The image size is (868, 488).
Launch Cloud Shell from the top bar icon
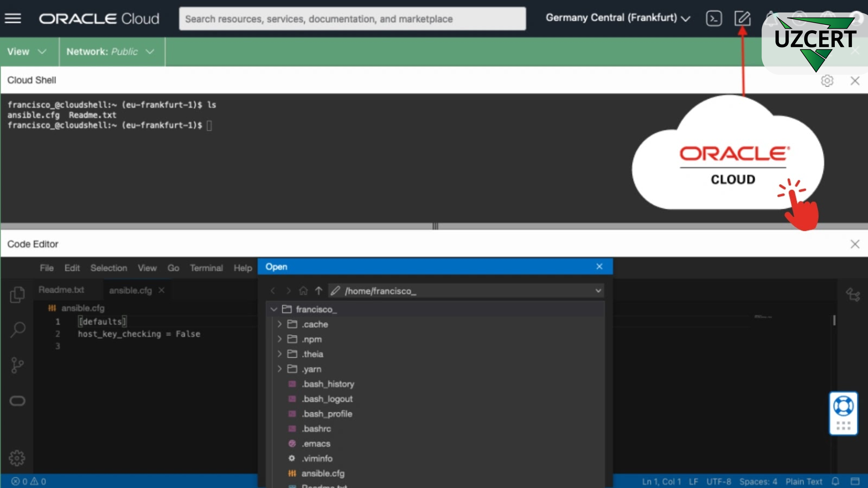(714, 18)
